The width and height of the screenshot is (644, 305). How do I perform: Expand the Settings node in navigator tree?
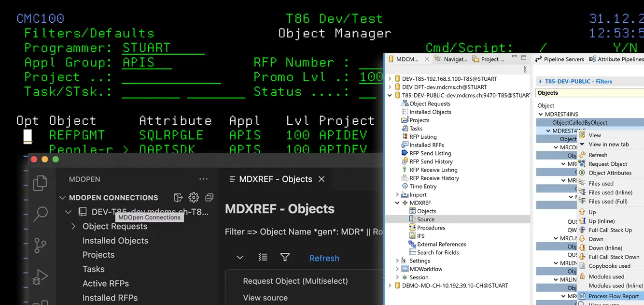397,261
